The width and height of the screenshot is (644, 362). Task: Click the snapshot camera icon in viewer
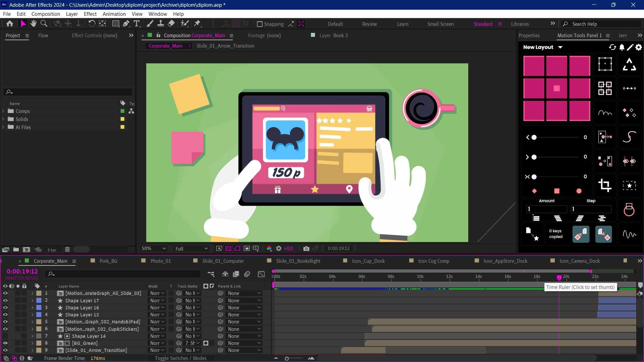click(306, 248)
